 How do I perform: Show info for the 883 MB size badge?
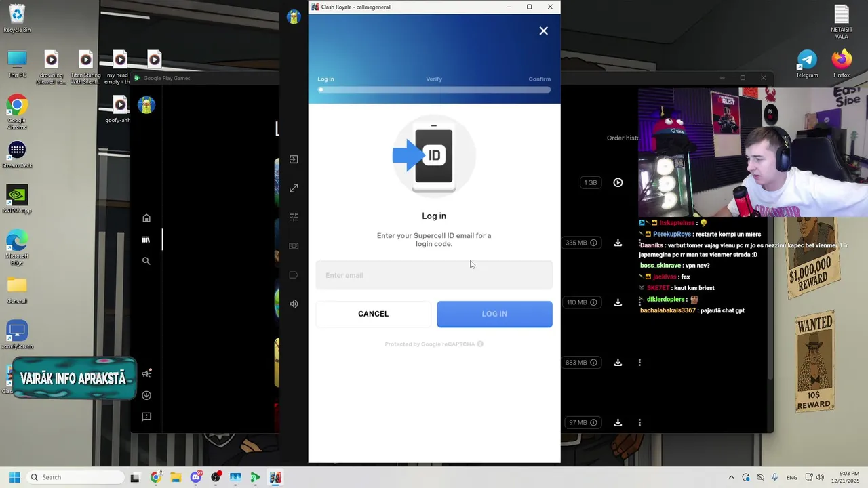tap(593, 363)
